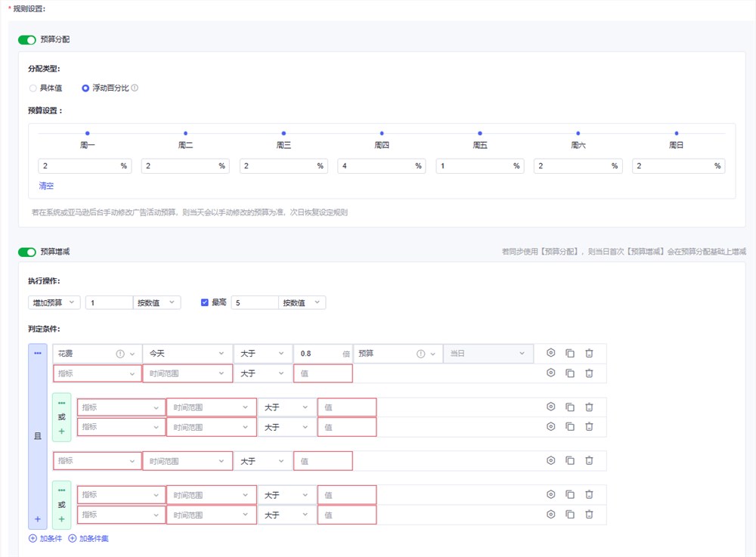The width and height of the screenshot is (756, 557).
Task: Click 加条件 to add a condition
Action: [45, 539]
